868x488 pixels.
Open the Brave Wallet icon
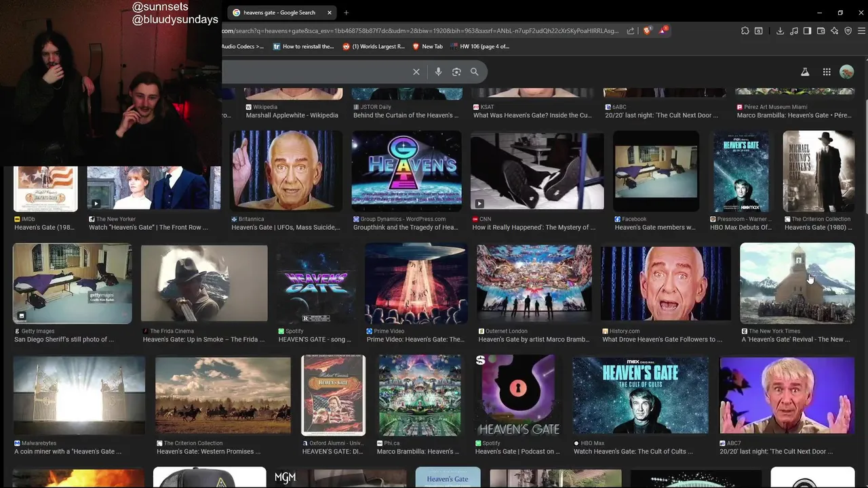[x=821, y=30]
